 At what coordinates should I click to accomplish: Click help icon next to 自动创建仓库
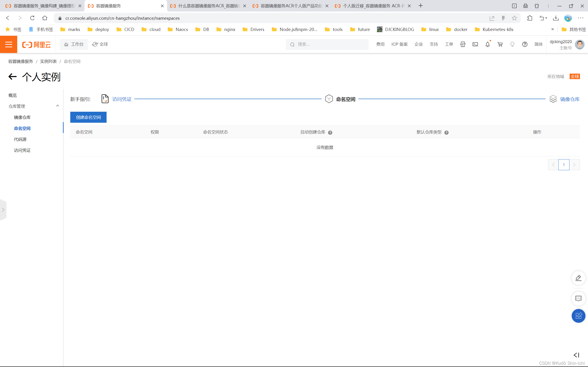click(x=330, y=133)
